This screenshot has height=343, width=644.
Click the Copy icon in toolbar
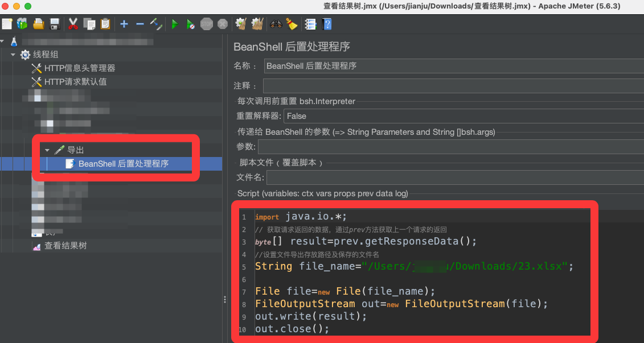click(x=89, y=24)
